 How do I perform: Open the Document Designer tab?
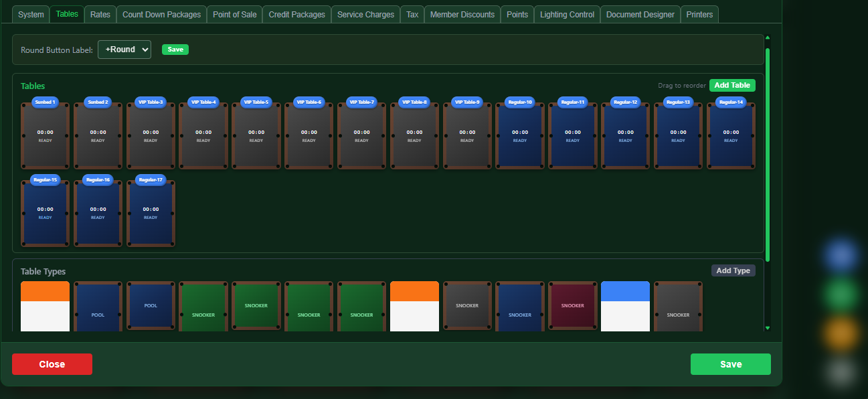(640, 13)
